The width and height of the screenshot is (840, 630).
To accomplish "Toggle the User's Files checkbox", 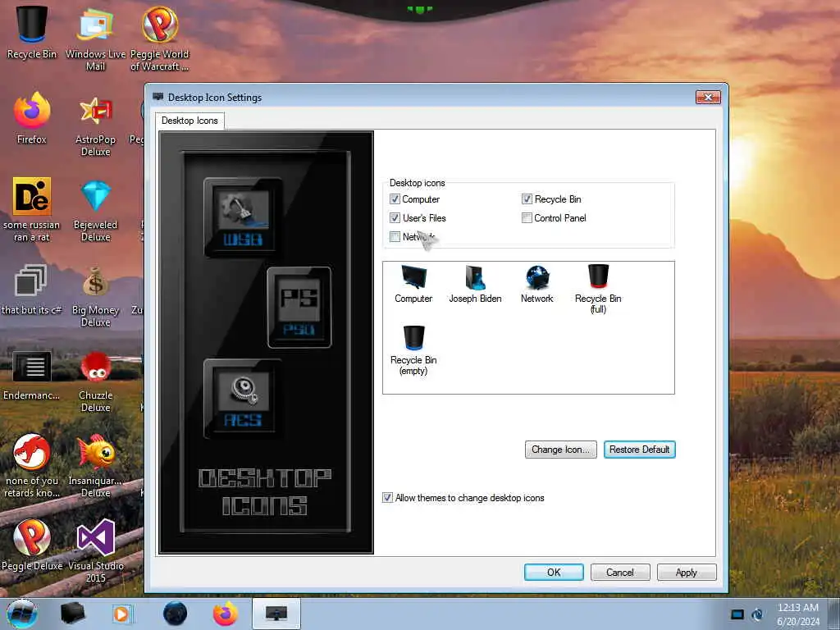I will coord(395,218).
